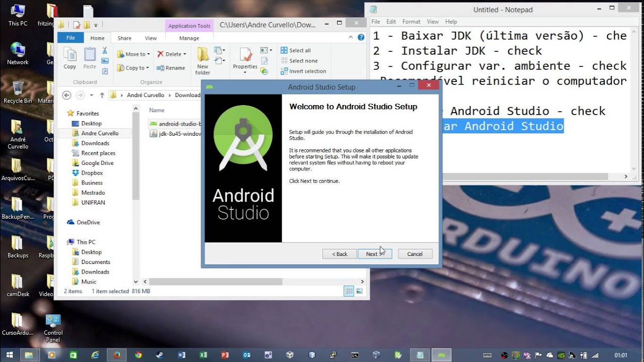Image resolution: width=644 pixels, height=362 pixels.
Task: Click quick access Properties icon in Explorer title bar
Action: pos(76,25)
